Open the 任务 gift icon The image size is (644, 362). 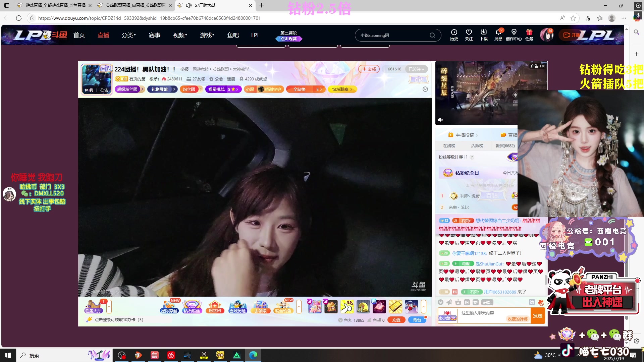529,35
